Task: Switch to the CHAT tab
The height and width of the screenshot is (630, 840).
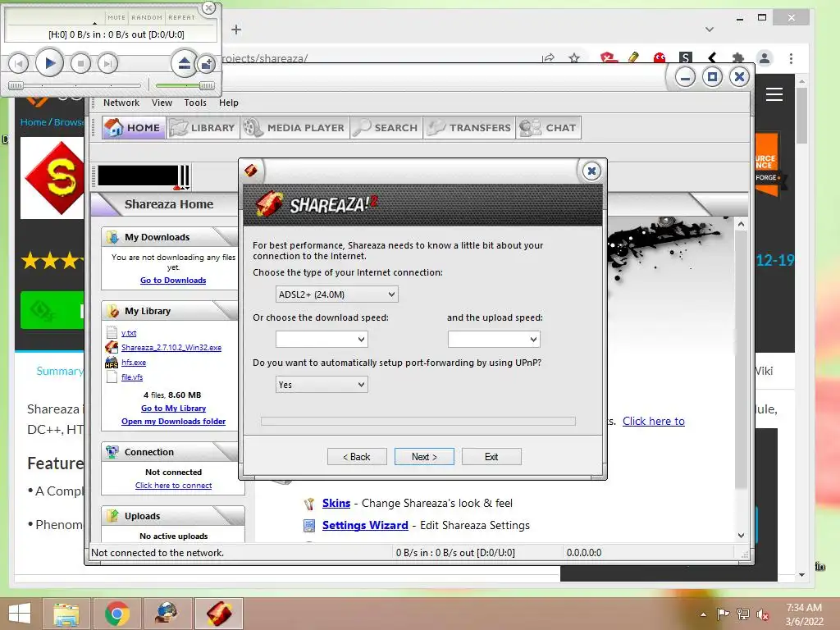Action: point(549,127)
